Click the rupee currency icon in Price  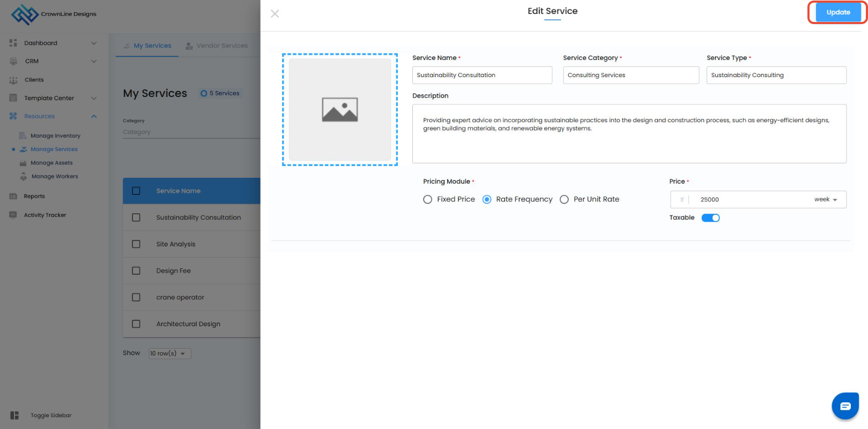[x=682, y=200]
